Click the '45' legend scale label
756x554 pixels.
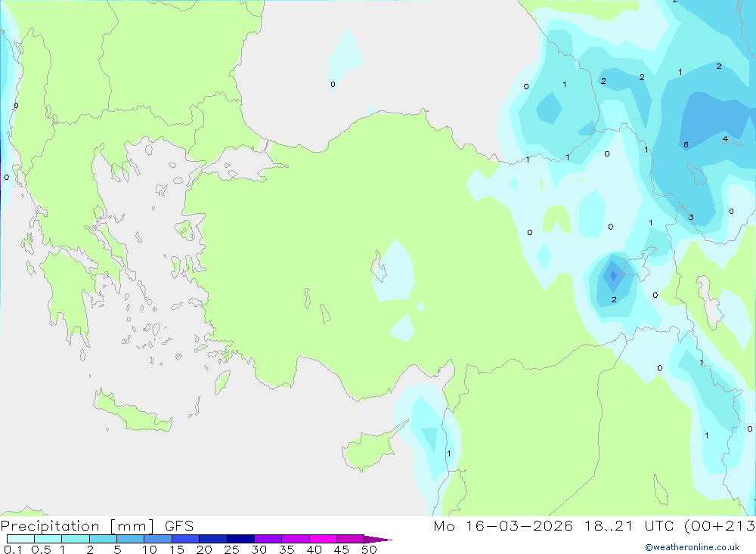pos(342,549)
